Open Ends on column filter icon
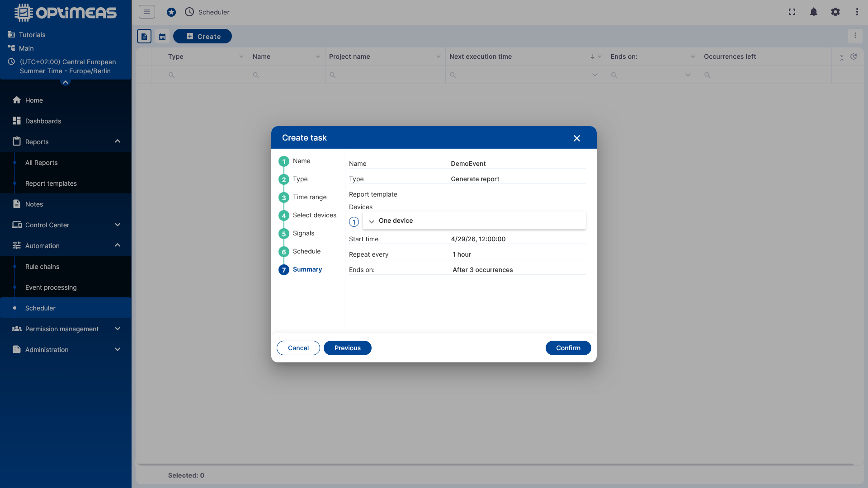This screenshot has height=488, width=868. pyautogui.click(x=693, y=56)
